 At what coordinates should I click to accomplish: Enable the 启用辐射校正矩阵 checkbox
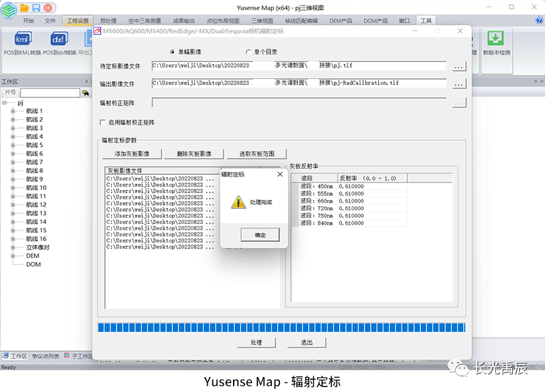(x=103, y=122)
